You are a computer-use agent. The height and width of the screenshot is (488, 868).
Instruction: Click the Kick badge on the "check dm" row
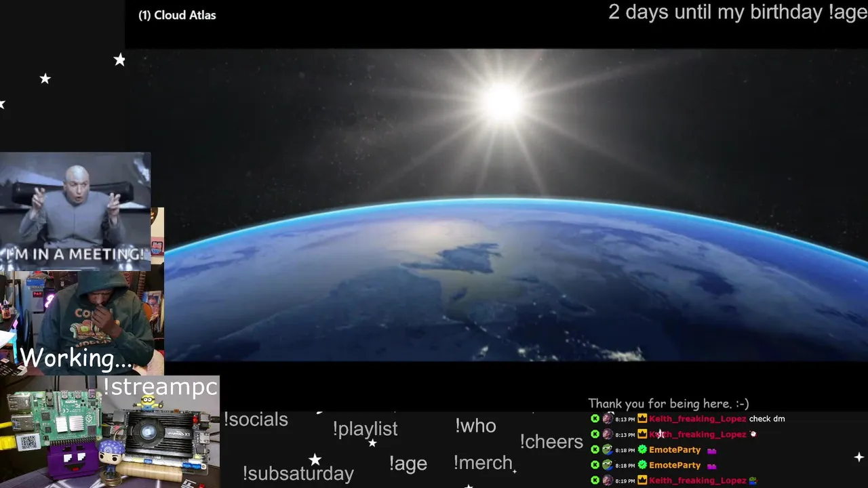(x=595, y=419)
